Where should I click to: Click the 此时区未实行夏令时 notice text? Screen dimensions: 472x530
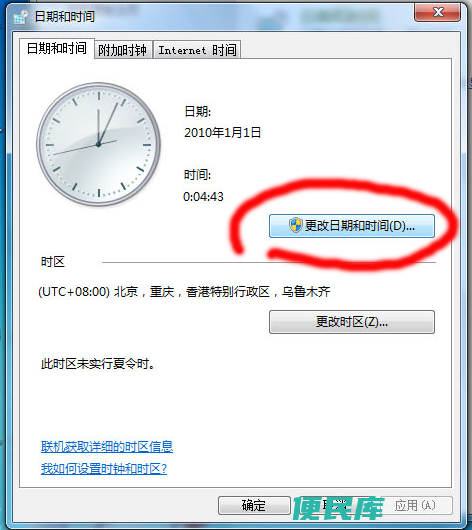(98, 364)
